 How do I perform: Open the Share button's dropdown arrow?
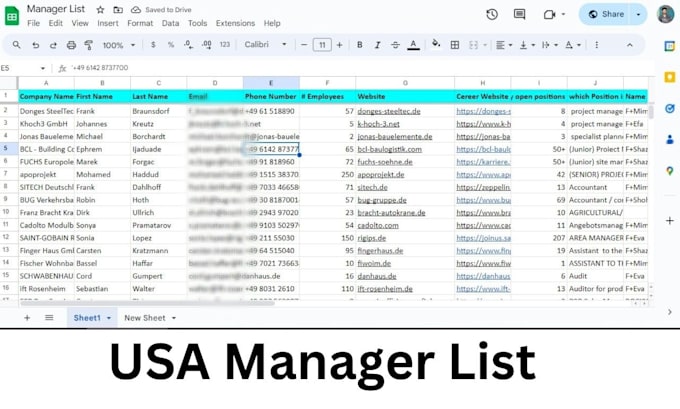(638, 14)
